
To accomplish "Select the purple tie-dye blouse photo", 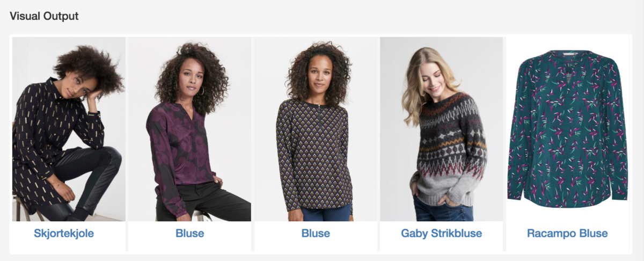I will click(189, 129).
